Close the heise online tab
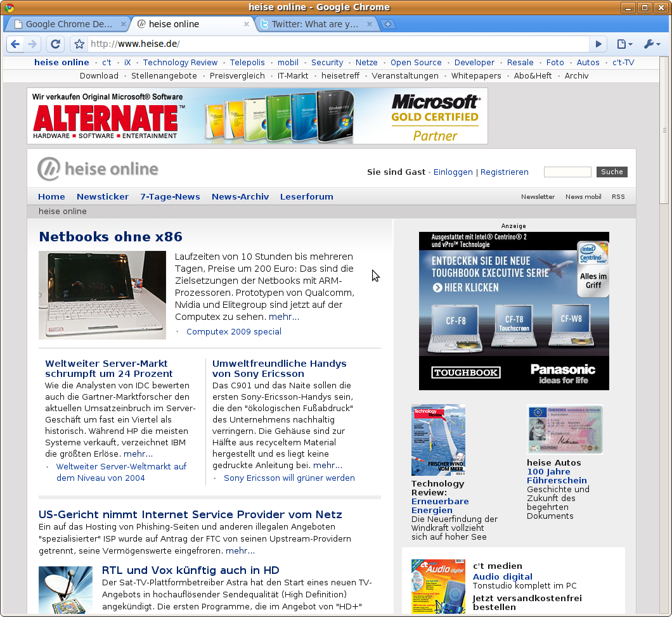 tap(247, 24)
